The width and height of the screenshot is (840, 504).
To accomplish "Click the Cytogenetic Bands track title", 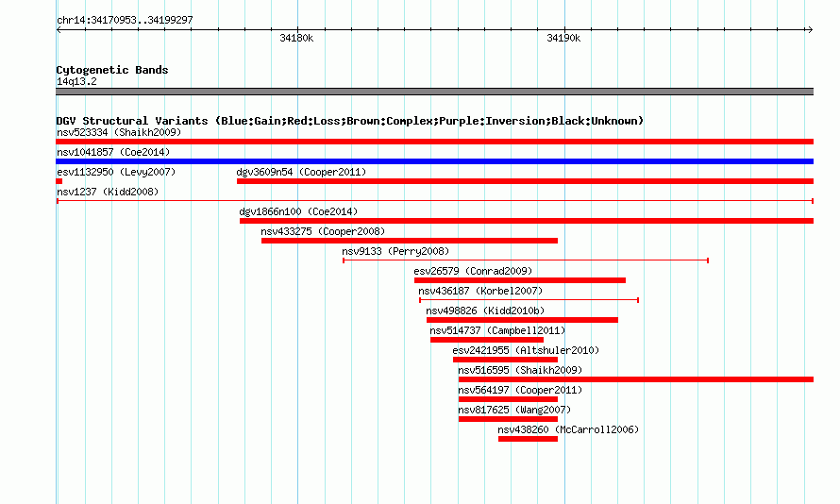I will point(112,70).
